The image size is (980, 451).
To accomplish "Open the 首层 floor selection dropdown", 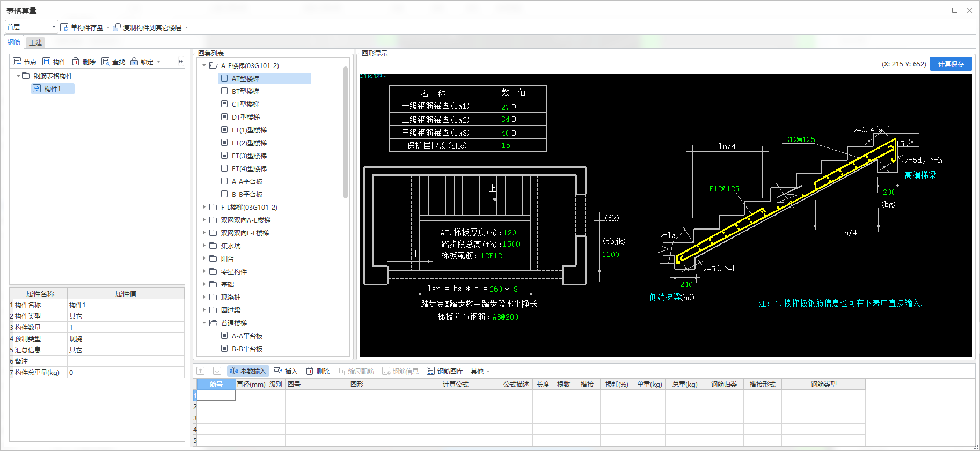I will point(54,27).
